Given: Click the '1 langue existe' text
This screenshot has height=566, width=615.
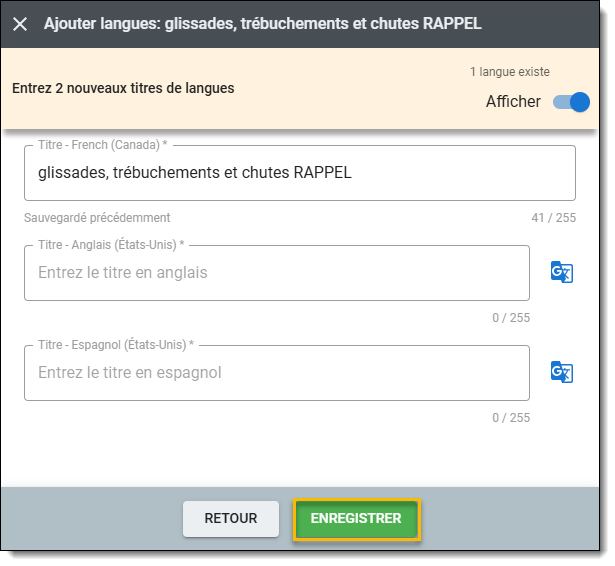Looking at the screenshot, I should pyautogui.click(x=509, y=72).
